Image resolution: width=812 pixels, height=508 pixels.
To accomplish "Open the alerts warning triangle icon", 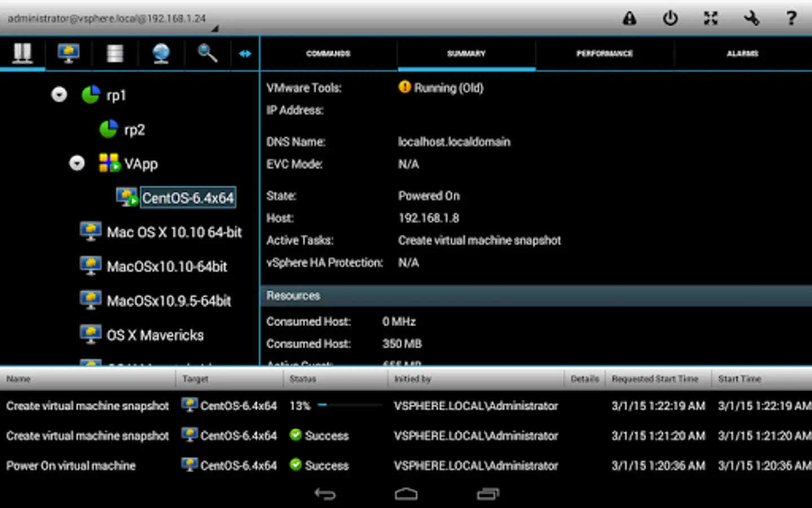I will point(629,19).
